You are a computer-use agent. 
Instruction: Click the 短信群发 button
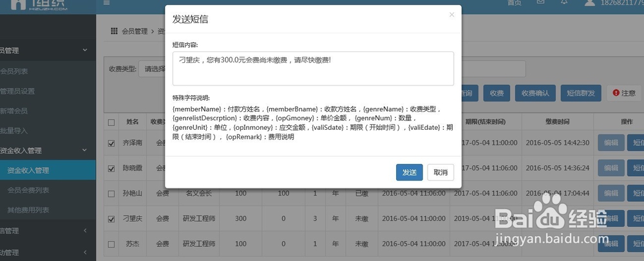581,93
